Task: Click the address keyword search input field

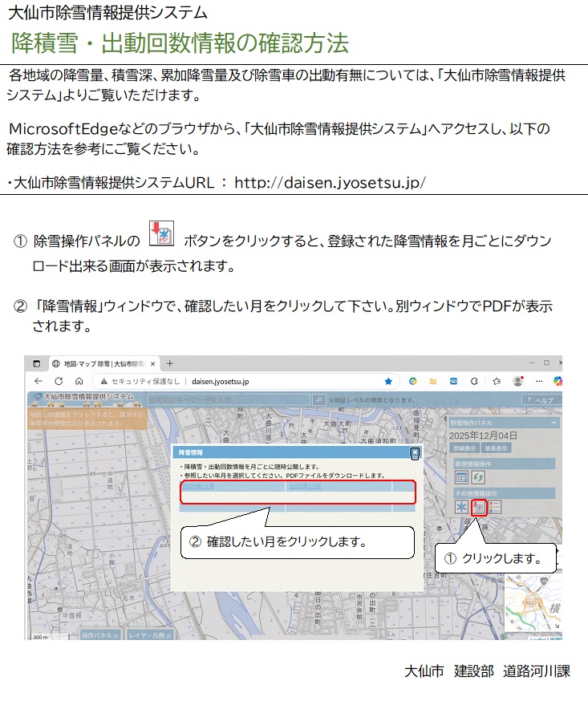Action: [229, 399]
